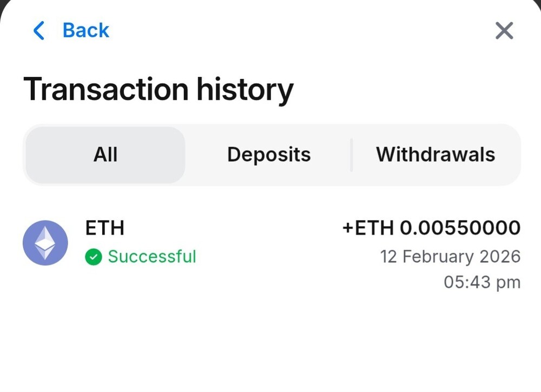
Task: Click the ETH asset name label
Action: click(x=105, y=228)
